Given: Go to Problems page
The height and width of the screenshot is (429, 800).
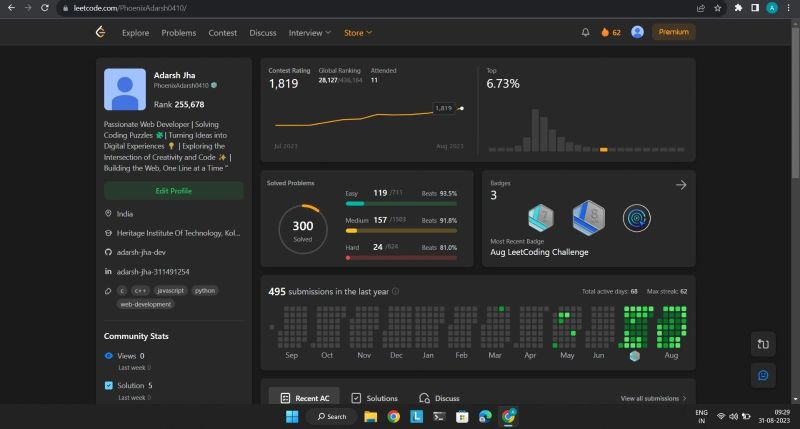Looking at the screenshot, I should tap(179, 32).
